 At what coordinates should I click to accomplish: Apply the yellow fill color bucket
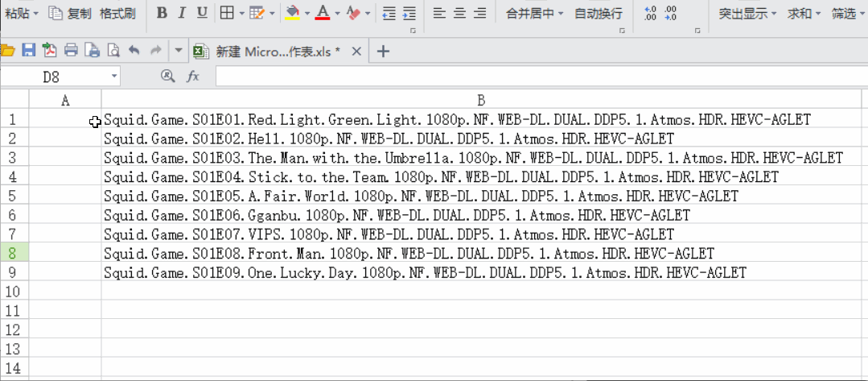click(x=293, y=14)
